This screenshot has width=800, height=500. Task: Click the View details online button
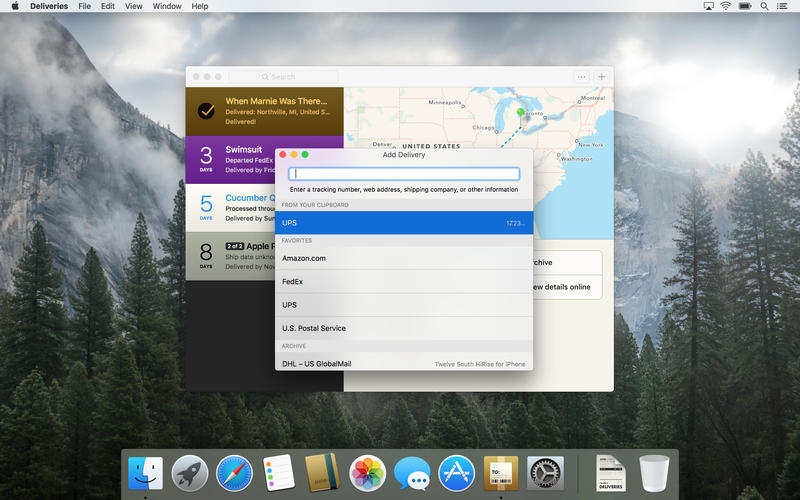click(x=567, y=287)
